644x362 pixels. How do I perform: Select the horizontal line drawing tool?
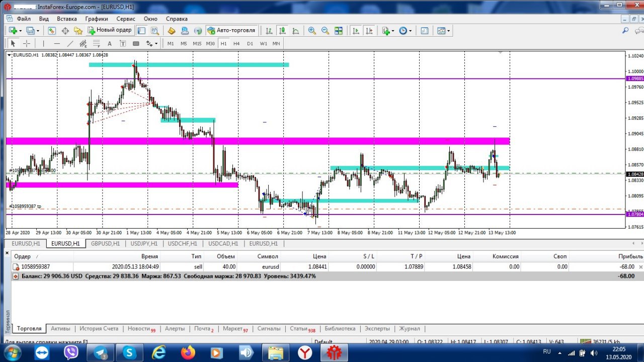[57, 43]
